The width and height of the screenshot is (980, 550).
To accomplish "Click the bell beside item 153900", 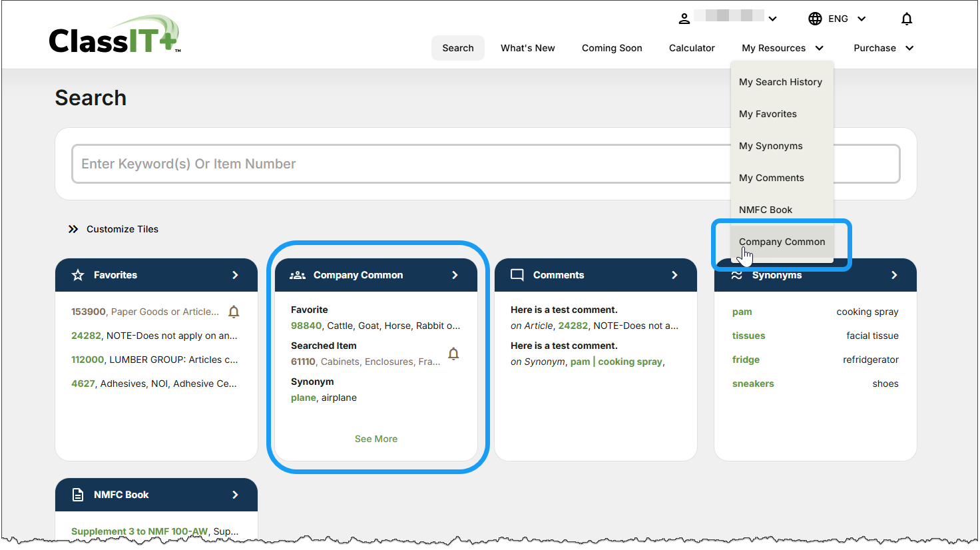I will coord(234,312).
